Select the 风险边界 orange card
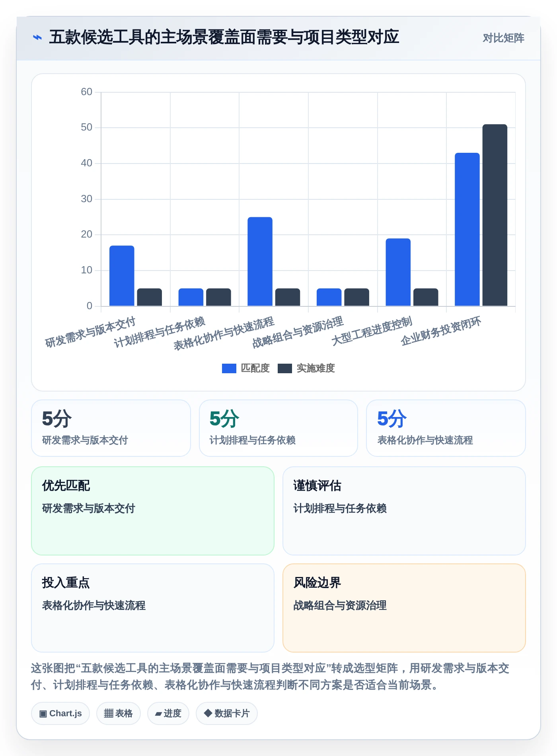This screenshot has width=557, height=756. point(404,608)
